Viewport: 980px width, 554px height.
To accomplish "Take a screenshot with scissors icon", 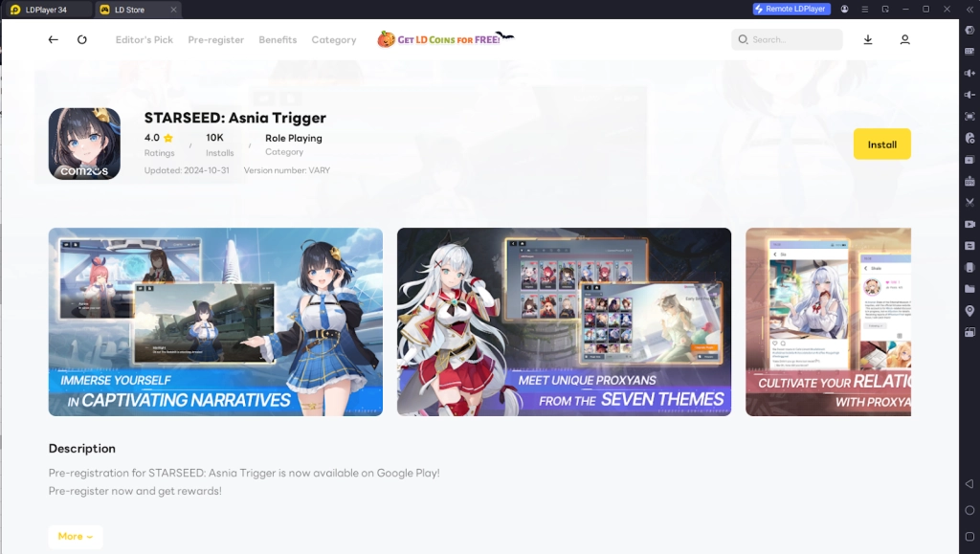I will click(969, 202).
